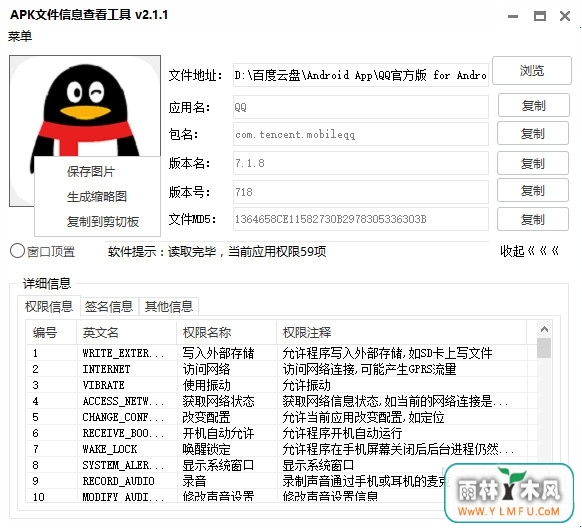Select 保存图片 in the context menu

click(x=91, y=171)
